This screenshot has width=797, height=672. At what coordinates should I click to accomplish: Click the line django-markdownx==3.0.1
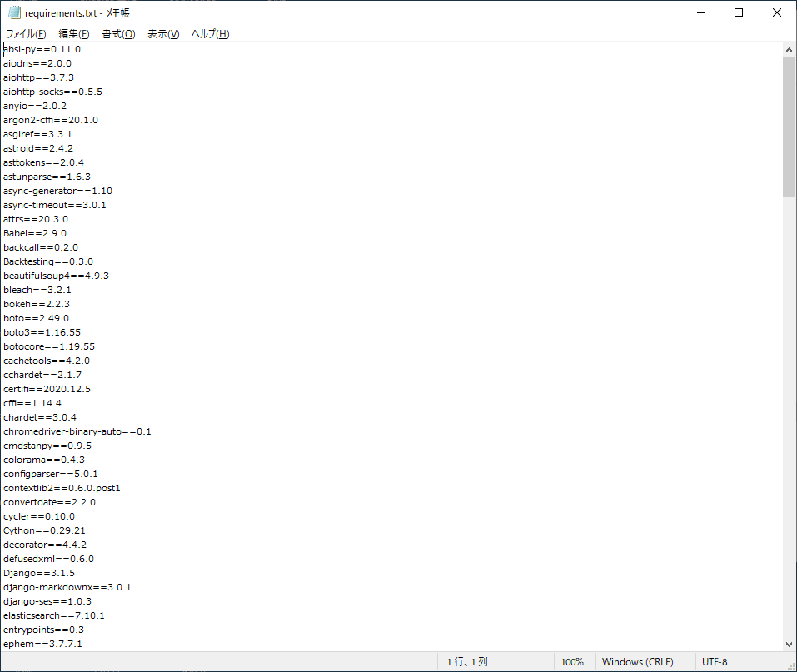click(x=67, y=587)
